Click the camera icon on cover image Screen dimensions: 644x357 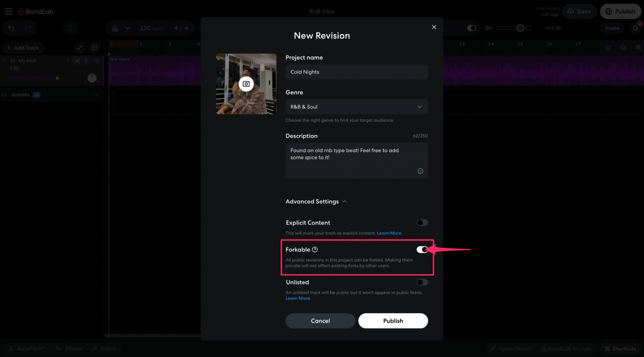(x=246, y=84)
